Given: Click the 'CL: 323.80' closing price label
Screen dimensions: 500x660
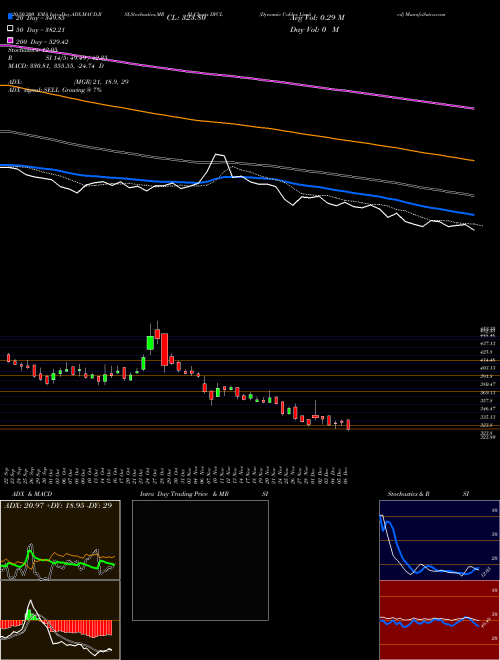Looking at the screenshot, I should pos(186,18).
